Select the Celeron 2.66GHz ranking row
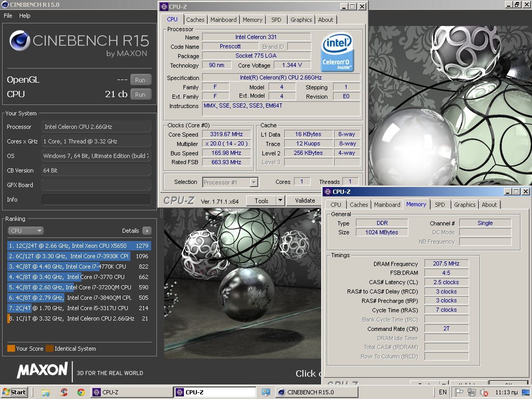The height and width of the screenshot is (399, 532). (x=79, y=318)
